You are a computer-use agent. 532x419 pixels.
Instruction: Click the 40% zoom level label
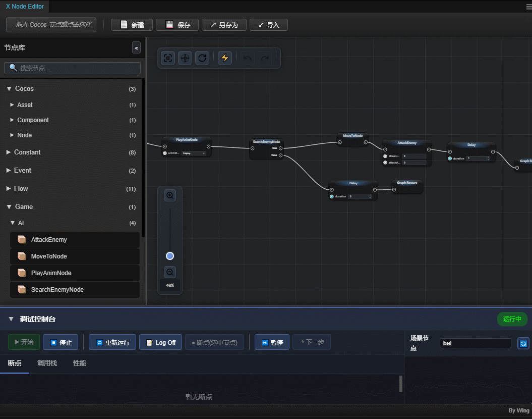point(170,285)
